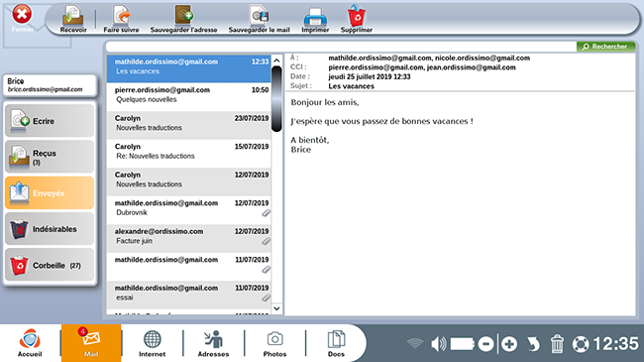Viewport: 644px width, 362px height.
Task: Close the mail app with Fermer
Action: (x=22, y=19)
